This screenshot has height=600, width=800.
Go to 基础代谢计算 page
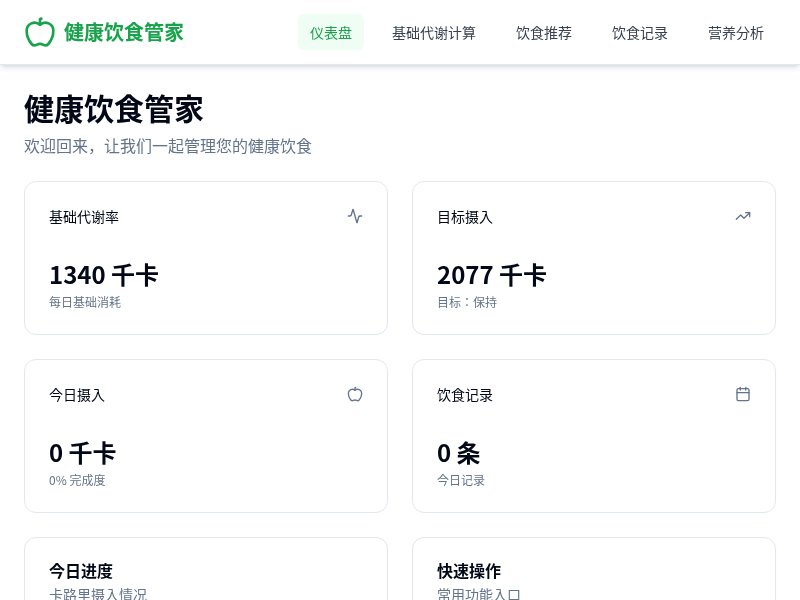click(434, 33)
